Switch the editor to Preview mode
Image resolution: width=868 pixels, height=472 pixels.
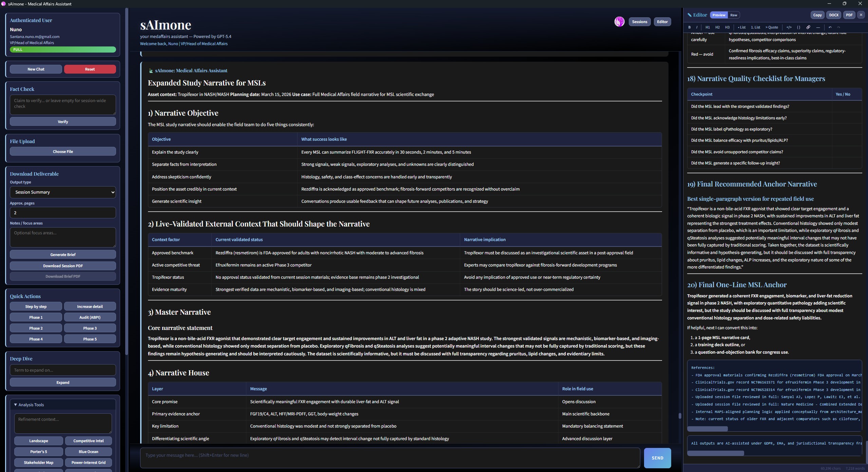click(x=719, y=15)
